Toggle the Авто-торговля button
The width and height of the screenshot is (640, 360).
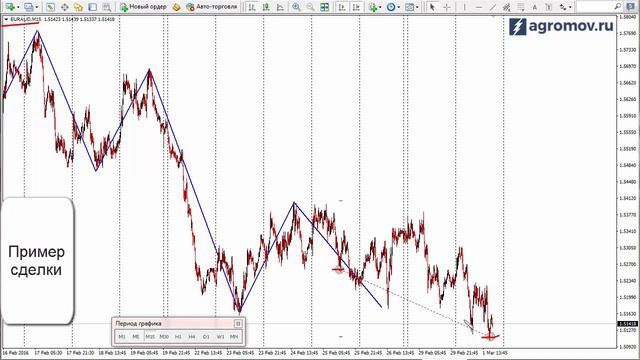211,7
